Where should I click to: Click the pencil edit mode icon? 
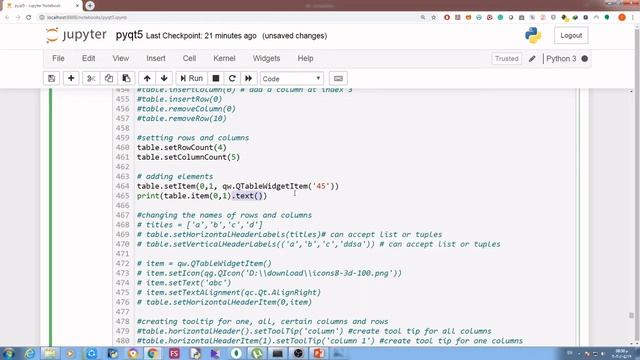pos(532,59)
